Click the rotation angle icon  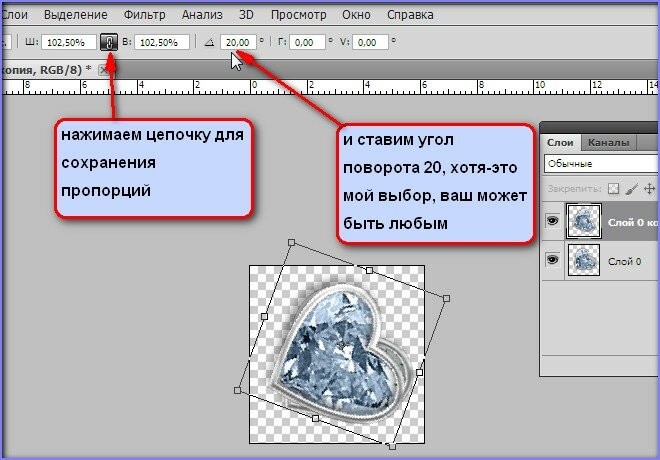209,43
